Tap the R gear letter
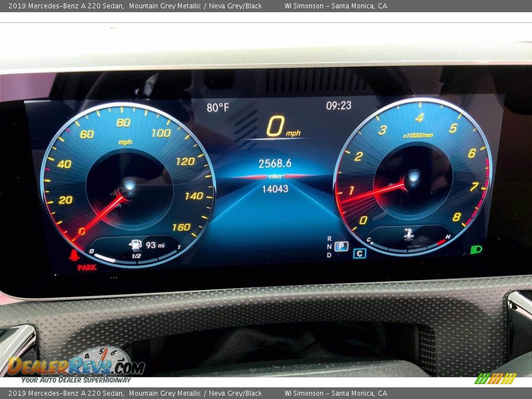The height and width of the screenshot is (399, 532). 329,239
